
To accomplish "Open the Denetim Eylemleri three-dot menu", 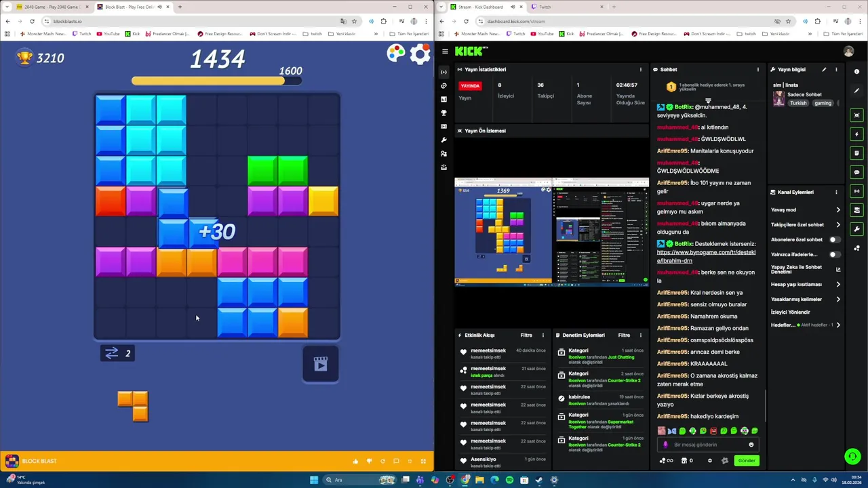I will (640, 335).
